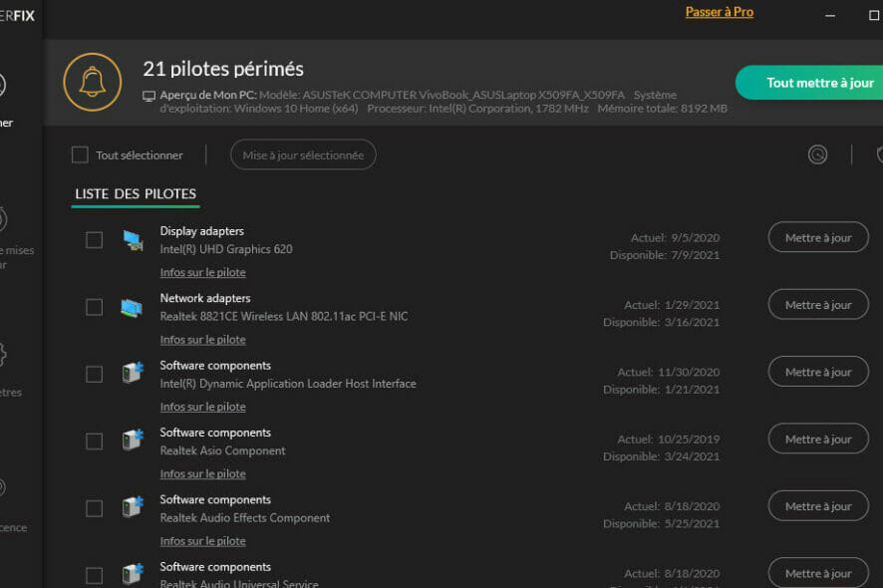Select the Intel UHD Graphics 620 checkbox
Image resolution: width=883 pixels, height=588 pixels.
[x=94, y=240]
